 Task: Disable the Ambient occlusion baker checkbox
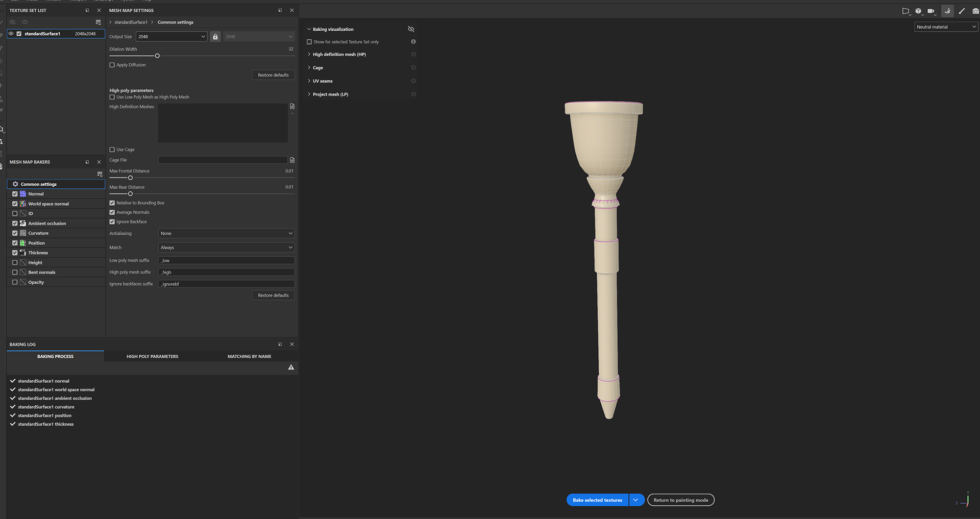pos(15,223)
